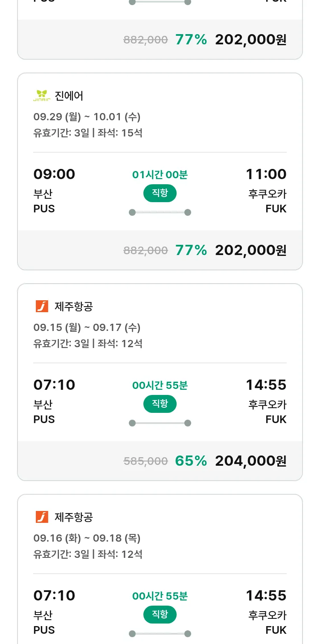Image resolution: width=320 pixels, height=644 pixels.
Task: Select the 204,000원 Jeju Air price
Action: coord(250,461)
